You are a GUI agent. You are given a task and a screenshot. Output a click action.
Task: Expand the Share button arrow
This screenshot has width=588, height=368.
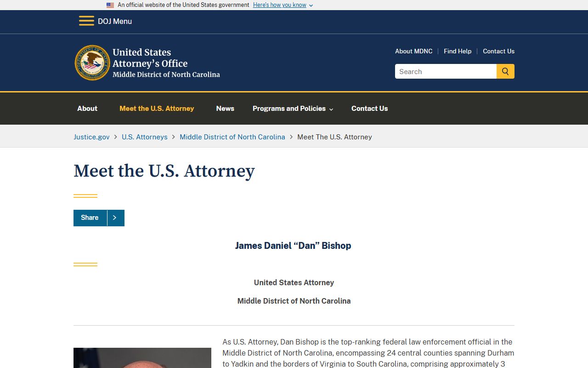click(x=116, y=218)
